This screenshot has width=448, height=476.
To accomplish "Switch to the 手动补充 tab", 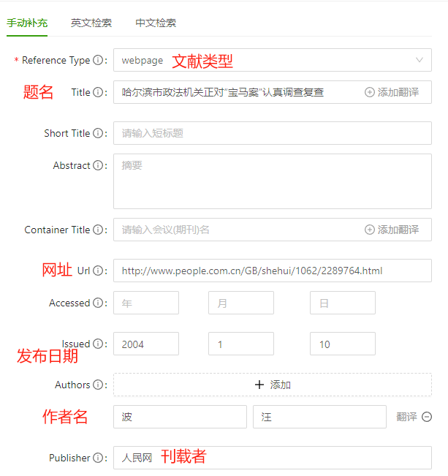I will coord(27,23).
